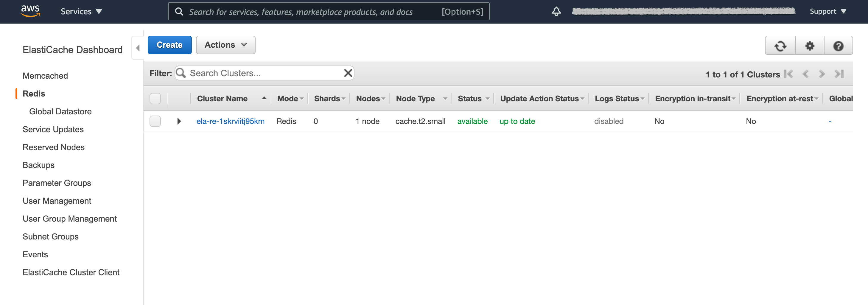The image size is (868, 305).
Task: Open Parameter Groups in sidebar
Action: click(x=57, y=183)
